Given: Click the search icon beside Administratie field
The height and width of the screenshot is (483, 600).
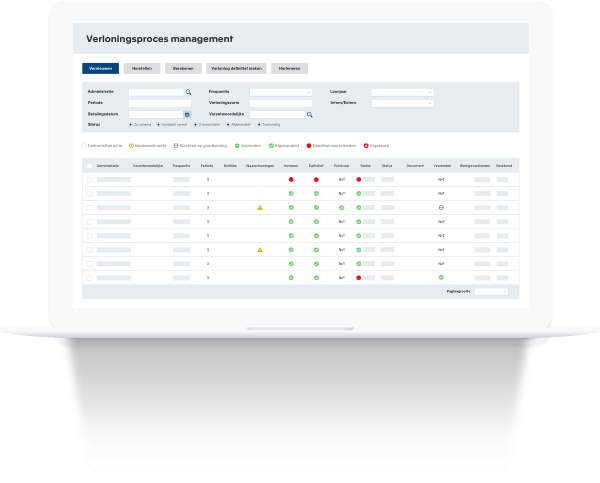Looking at the screenshot, I should click(188, 92).
